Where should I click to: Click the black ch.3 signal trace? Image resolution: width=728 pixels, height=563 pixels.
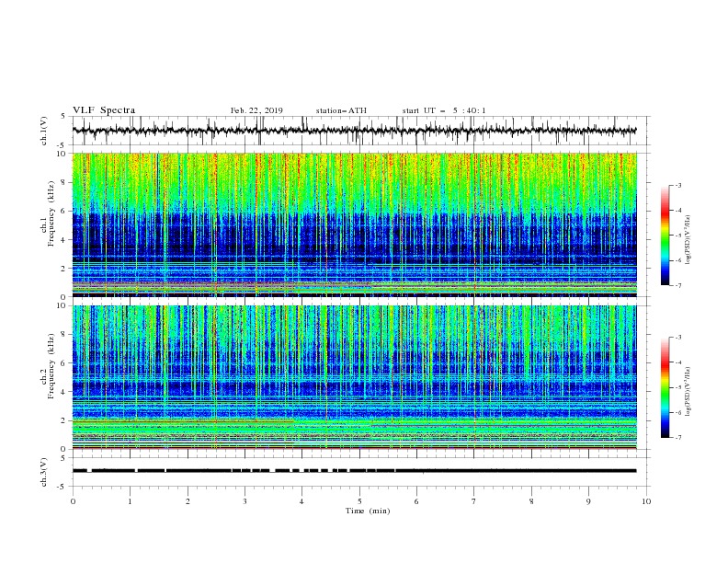pos(354,471)
